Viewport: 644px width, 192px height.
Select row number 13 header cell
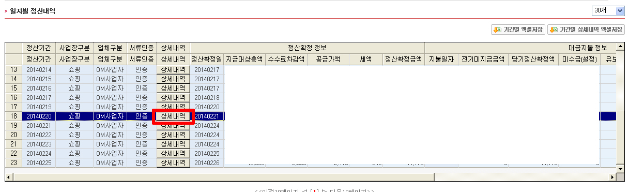[13, 69]
